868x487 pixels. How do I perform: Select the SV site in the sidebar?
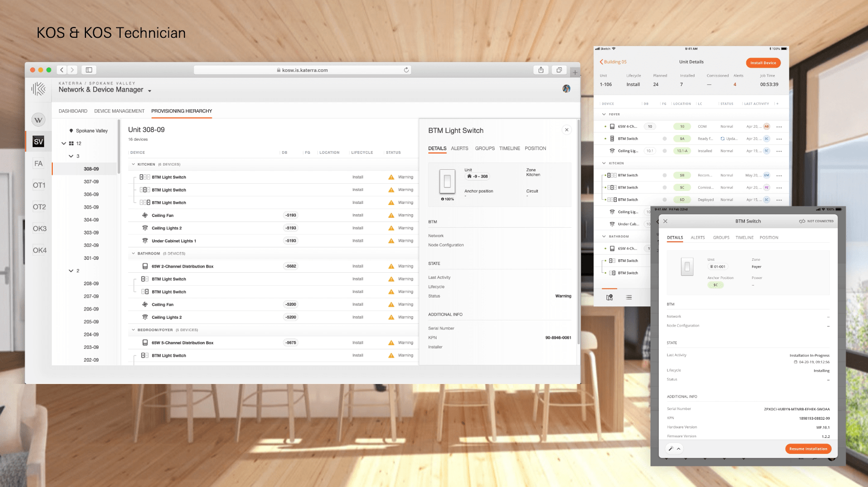coord(38,142)
